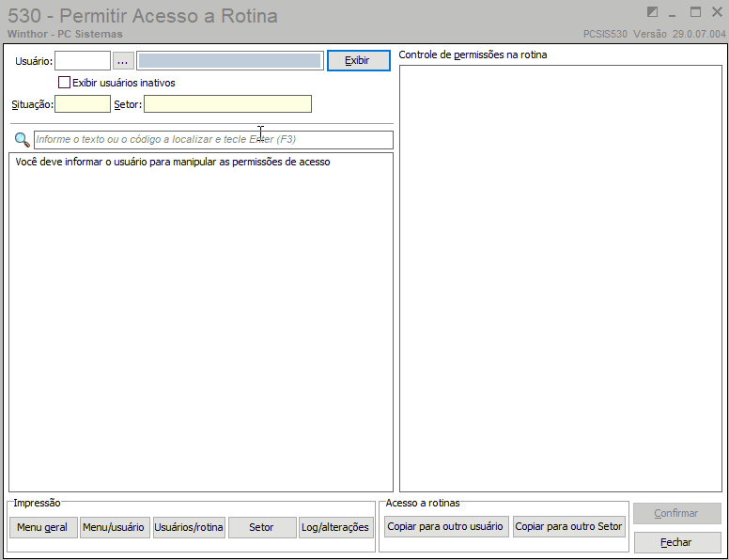The image size is (729, 560).
Task: Enable Exibir usuários inativos checkbox
Action: point(64,83)
